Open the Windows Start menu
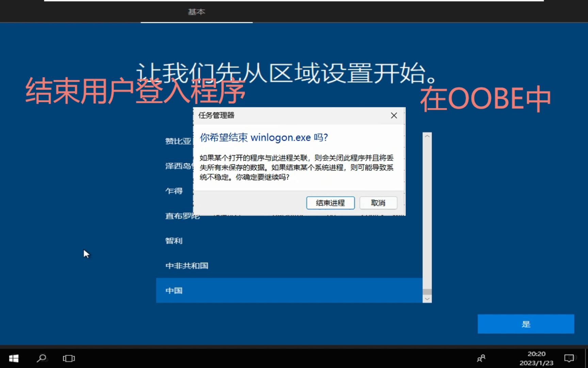Viewport: 588px width, 368px height. tap(14, 358)
